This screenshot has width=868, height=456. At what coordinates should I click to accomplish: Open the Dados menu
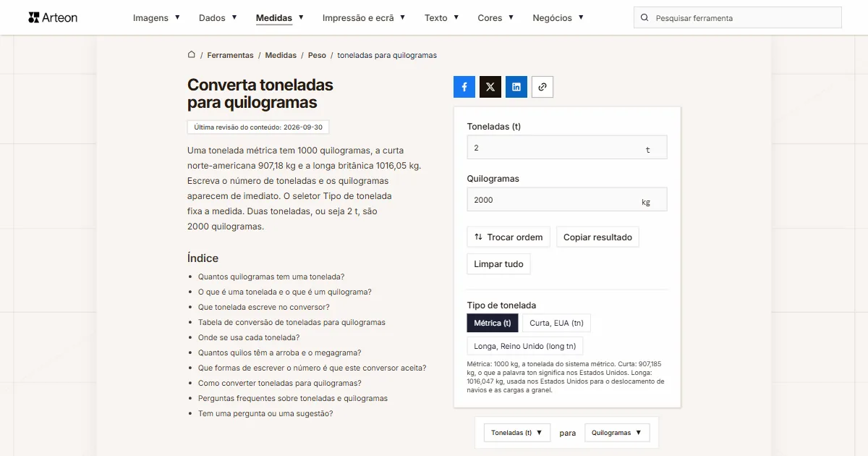(x=218, y=18)
